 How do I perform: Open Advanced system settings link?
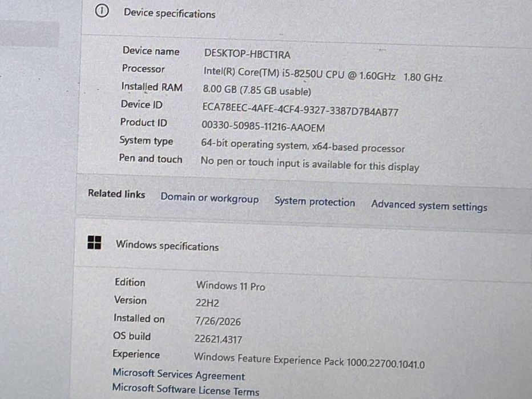tap(429, 205)
